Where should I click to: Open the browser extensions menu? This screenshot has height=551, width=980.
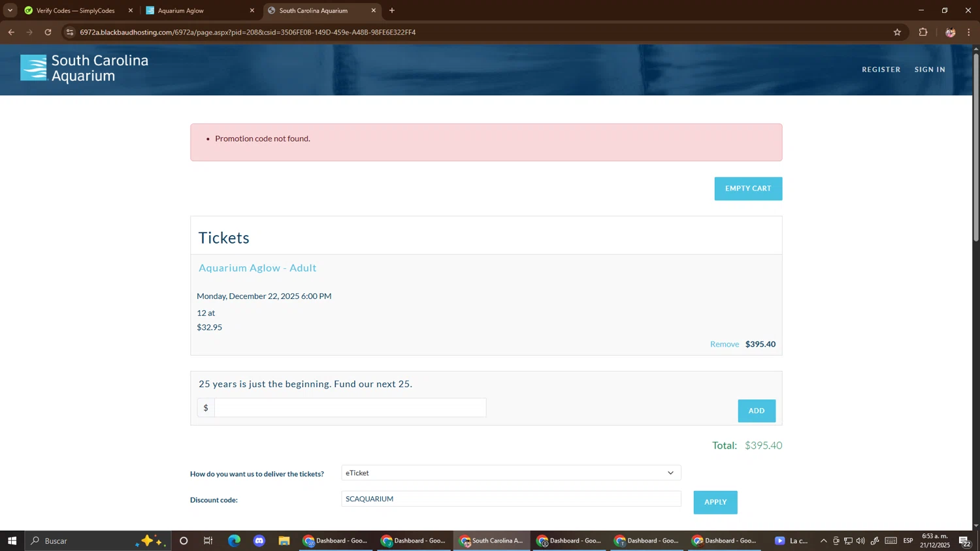pyautogui.click(x=923, y=32)
